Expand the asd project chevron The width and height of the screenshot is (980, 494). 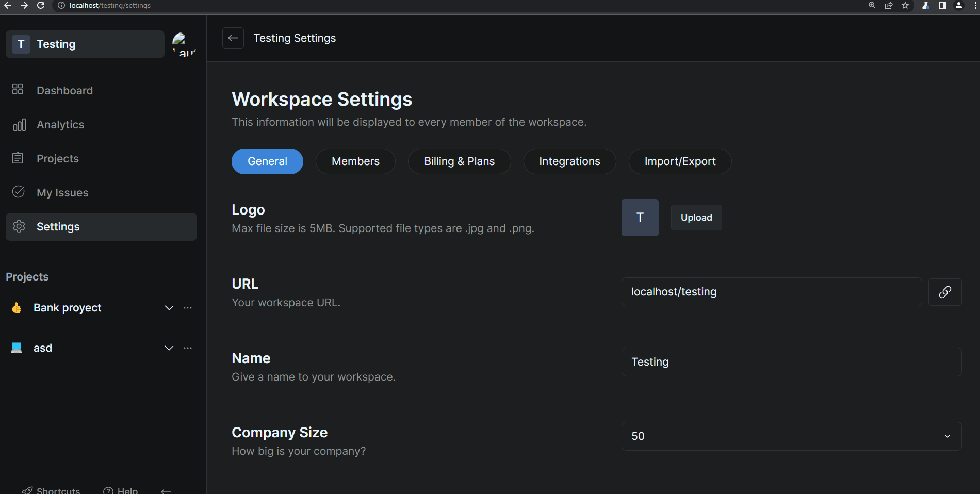coord(169,348)
